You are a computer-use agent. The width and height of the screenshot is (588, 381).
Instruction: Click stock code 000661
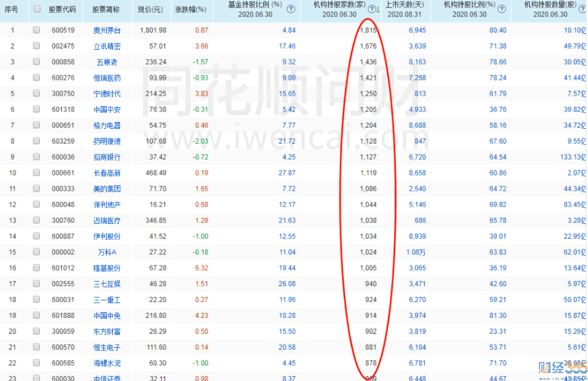63,173
